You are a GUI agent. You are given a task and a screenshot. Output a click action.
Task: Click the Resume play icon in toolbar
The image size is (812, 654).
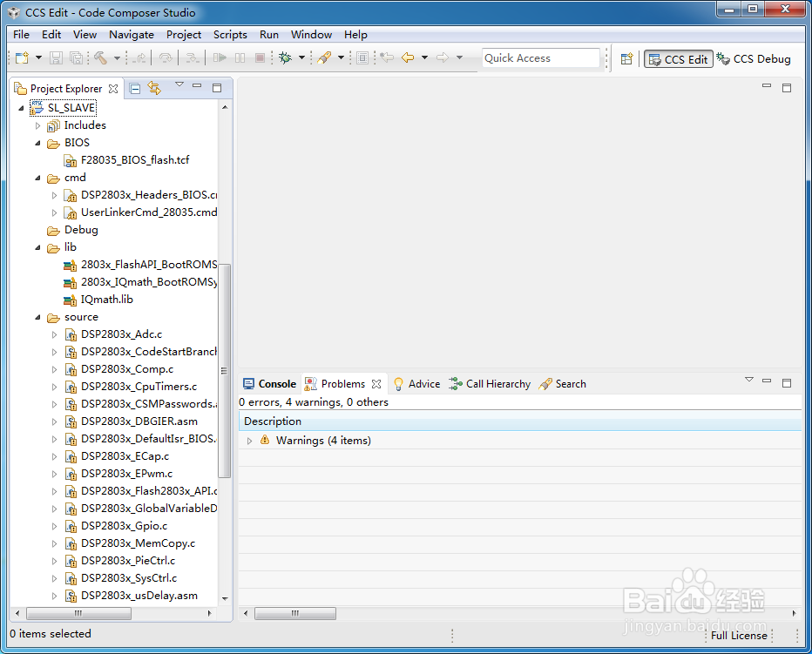[220, 58]
